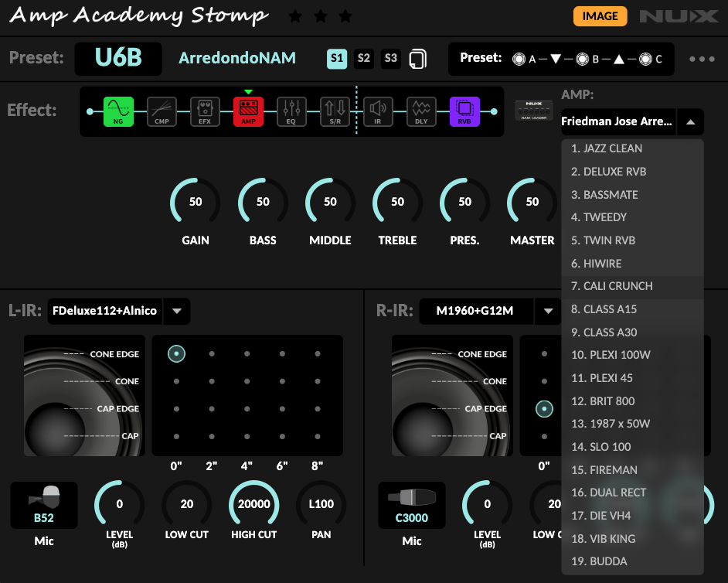Choose 10. PLEXI 100W amp
Viewport: 728px width, 583px height.
point(632,355)
